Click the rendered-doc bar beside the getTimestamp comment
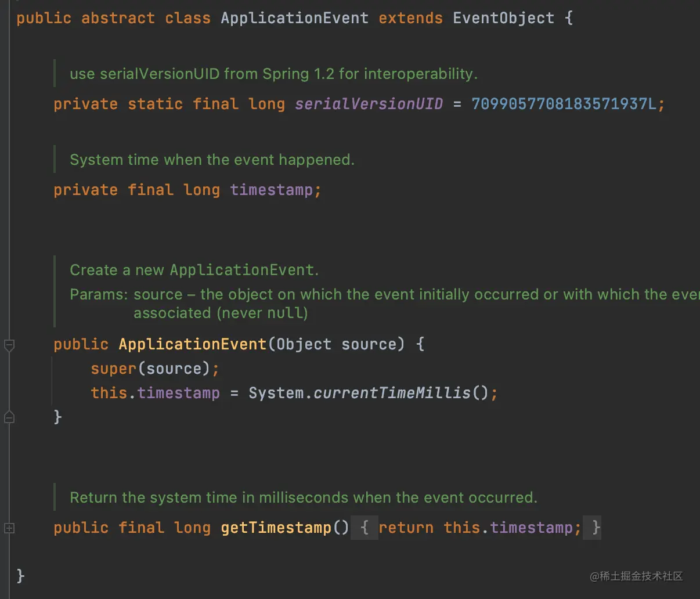The height and width of the screenshot is (599, 700). point(55,497)
